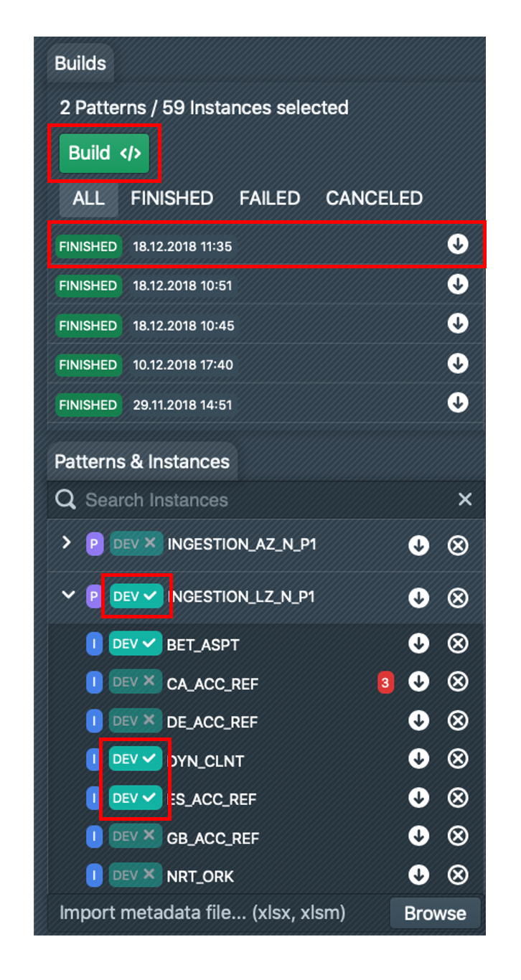Switch to the FAILED builds tab
Viewport: 521px width, 980px height.
(270, 198)
